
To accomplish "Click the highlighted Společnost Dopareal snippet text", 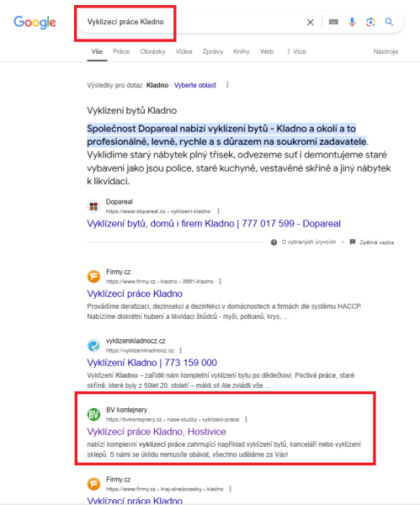I will (226, 135).
